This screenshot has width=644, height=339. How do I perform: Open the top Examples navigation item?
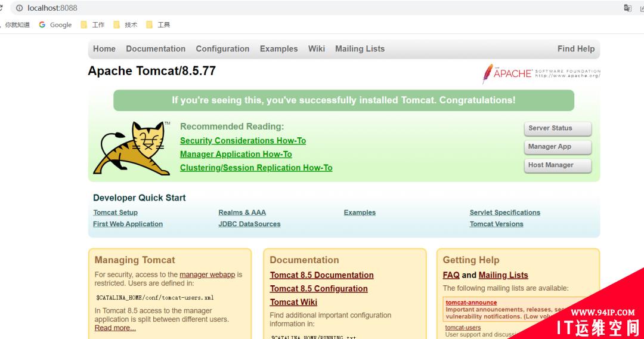(x=279, y=49)
